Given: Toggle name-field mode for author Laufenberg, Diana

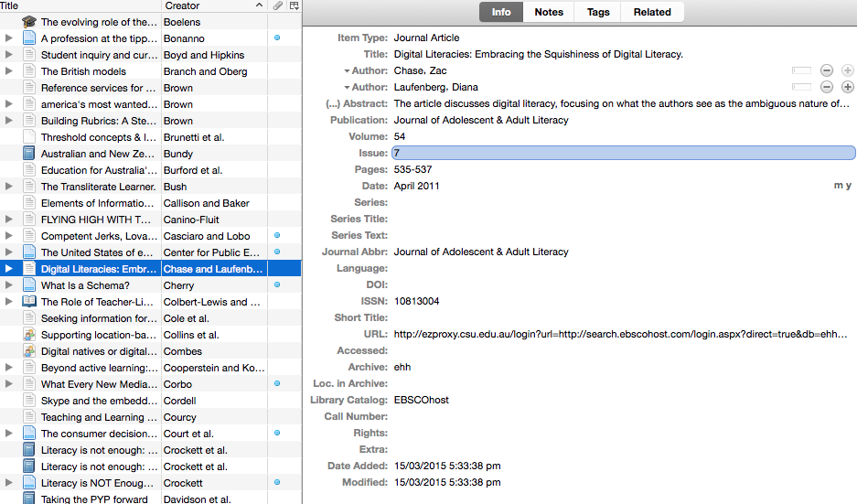Looking at the screenshot, I should 801,87.
